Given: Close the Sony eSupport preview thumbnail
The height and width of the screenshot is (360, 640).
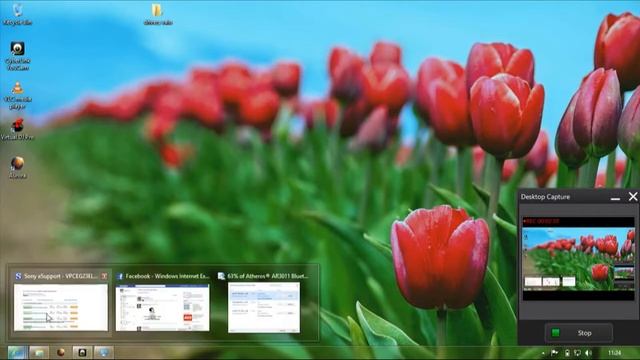Looking at the screenshot, I should click(104, 276).
